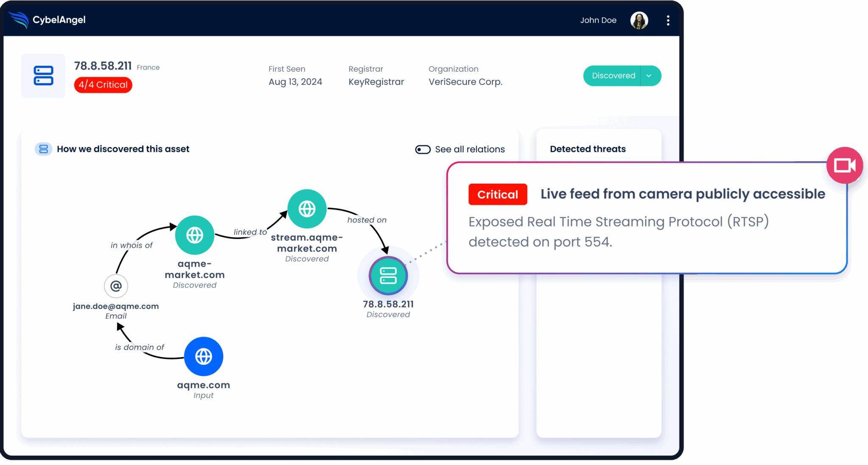Open the Detected threats panel heading
The width and height of the screenshot is (868, 465).
(587, 149)
